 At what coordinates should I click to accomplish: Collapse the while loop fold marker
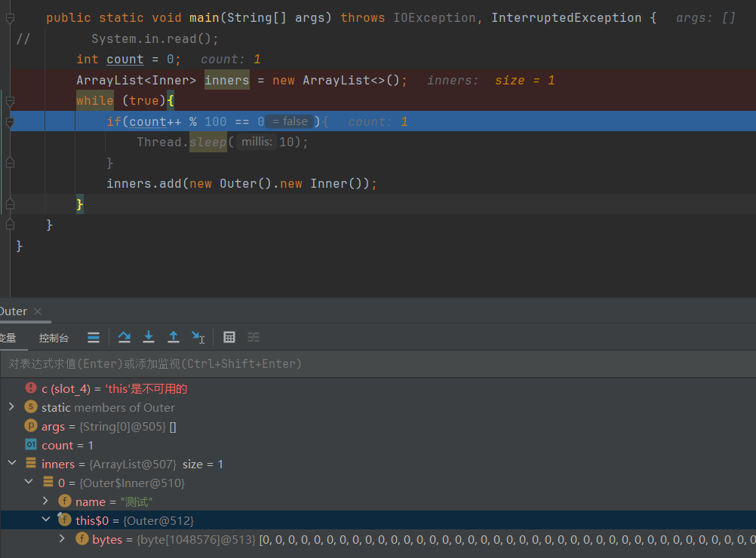[10, 101]
